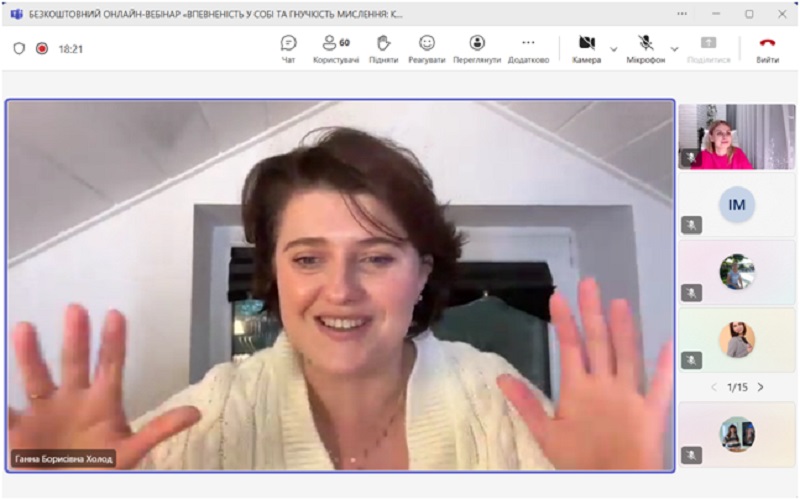Leave the meeting with Вийти

767,48
